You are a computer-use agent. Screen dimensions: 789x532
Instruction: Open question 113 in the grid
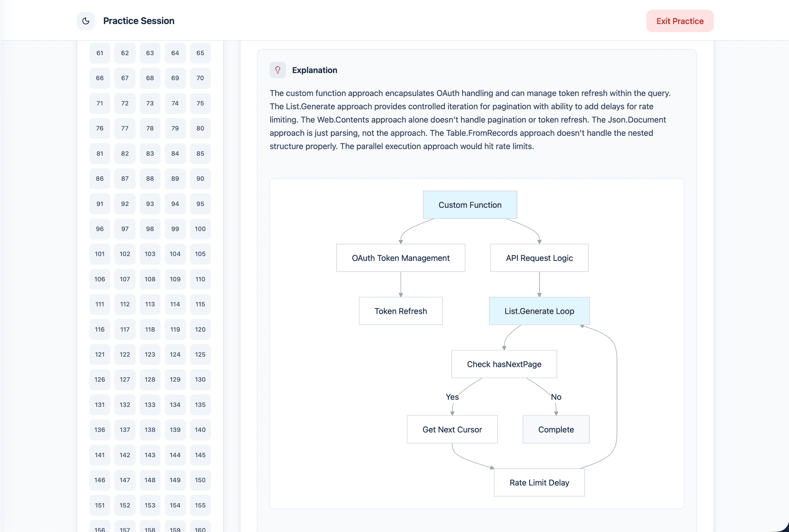pos(150,304)
